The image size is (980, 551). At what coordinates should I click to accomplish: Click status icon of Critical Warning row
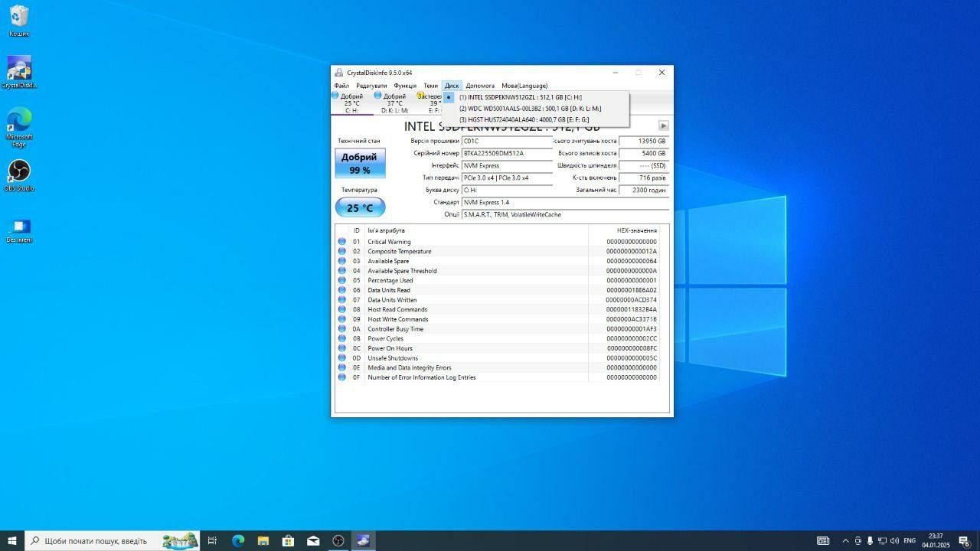click(x=342, y=242)
